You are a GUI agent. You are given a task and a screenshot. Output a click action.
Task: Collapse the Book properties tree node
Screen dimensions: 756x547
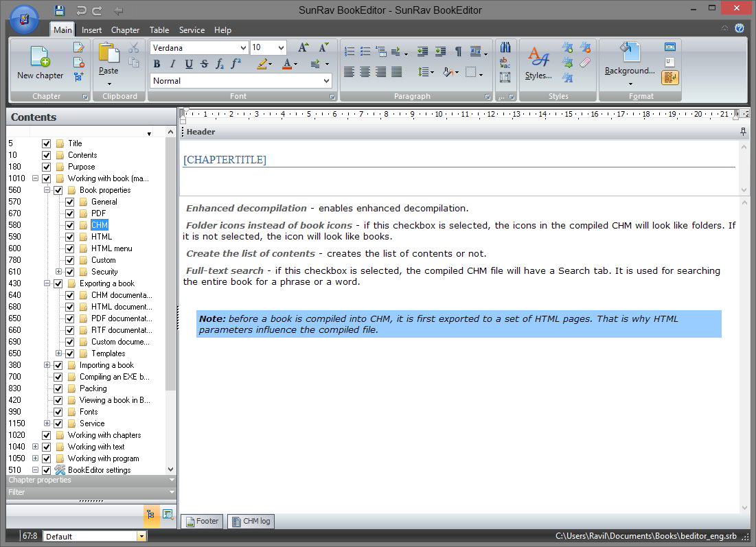[x=47, y=190]
